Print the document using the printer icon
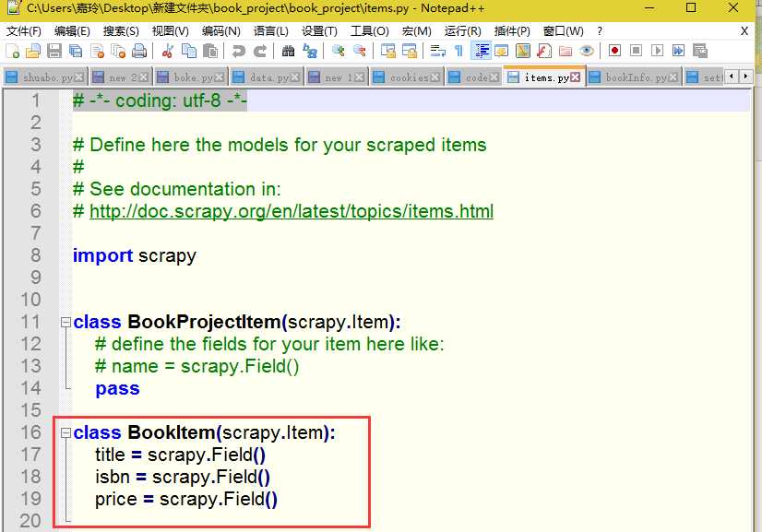 139,51
